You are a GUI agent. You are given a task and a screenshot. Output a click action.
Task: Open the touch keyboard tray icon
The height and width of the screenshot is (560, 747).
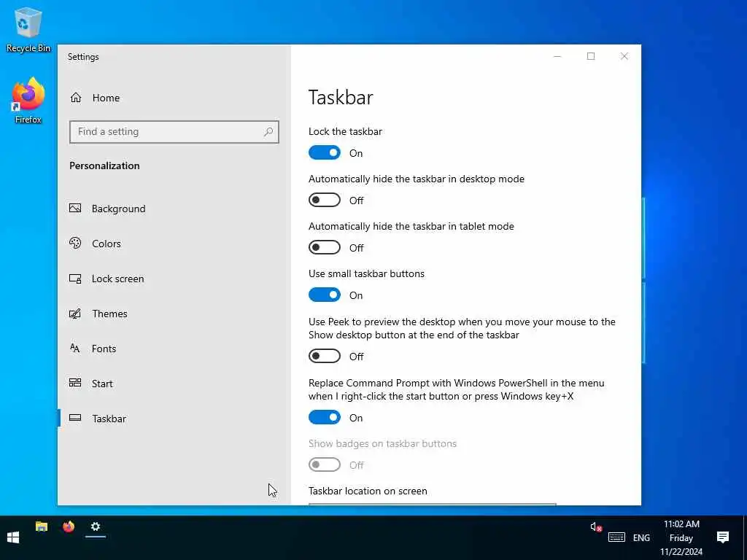[616, 537]
